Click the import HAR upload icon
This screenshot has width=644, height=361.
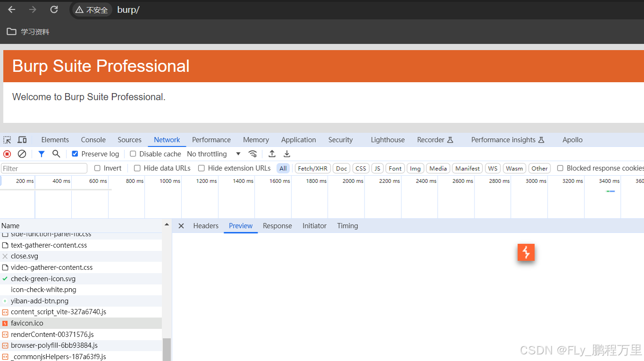(272, 154)
